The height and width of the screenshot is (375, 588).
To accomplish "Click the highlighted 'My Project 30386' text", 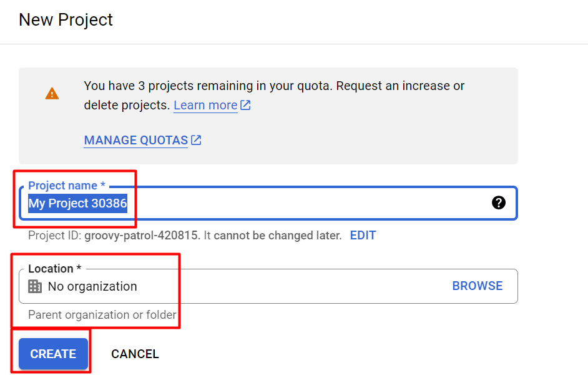I will click(77, 203).
